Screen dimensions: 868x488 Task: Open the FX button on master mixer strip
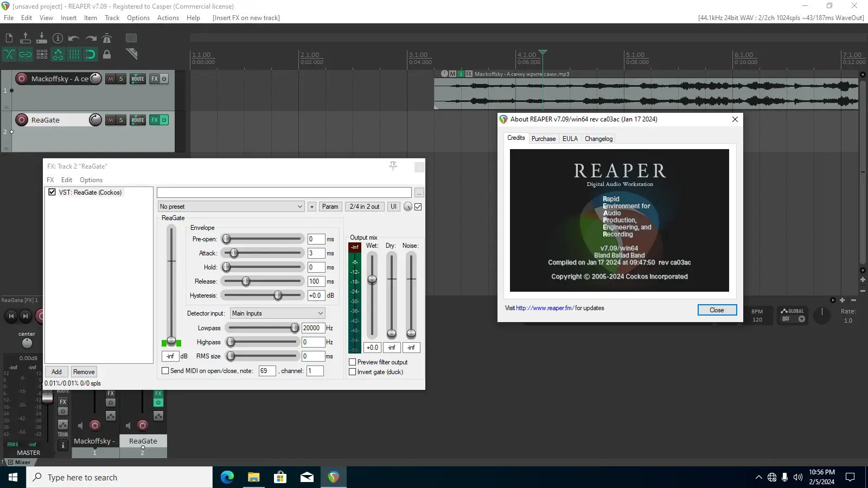pos(63,402)
